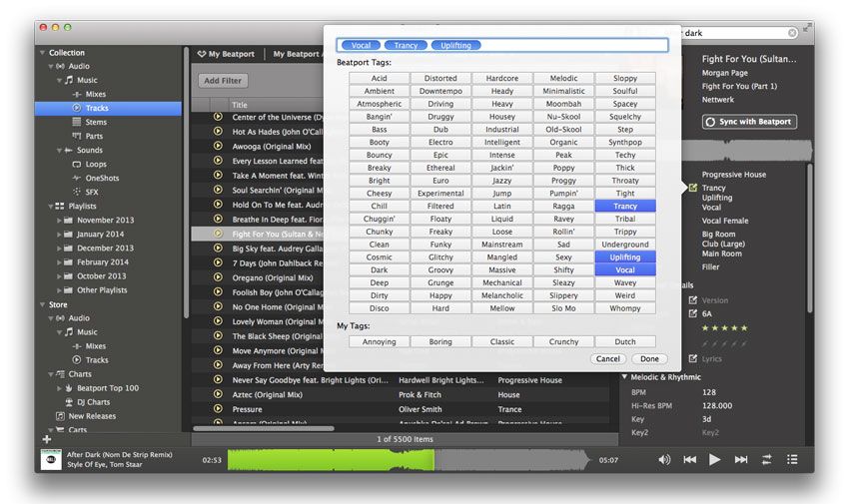
Task: Switch to My Beatport tab with heart
Action: [x=226, y=54]
